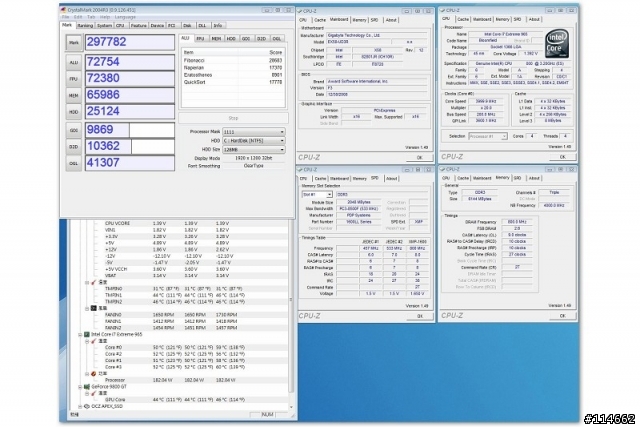This screenshot has width=640, height=427.
Task: Expand the OCZ APEX_SSD tree node
Action: [x=80, y=406]
